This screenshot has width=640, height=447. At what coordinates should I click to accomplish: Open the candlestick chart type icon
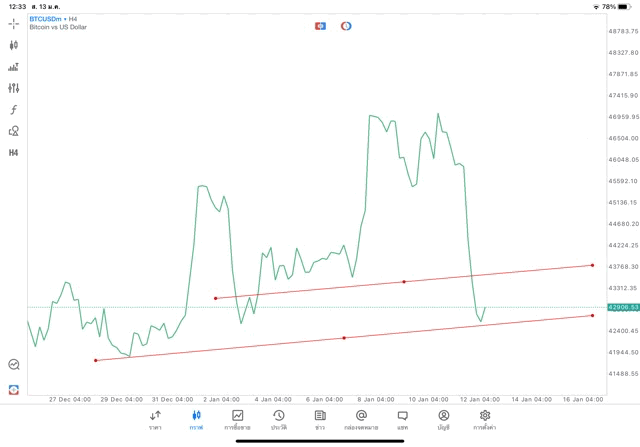[x=14, y=45]
